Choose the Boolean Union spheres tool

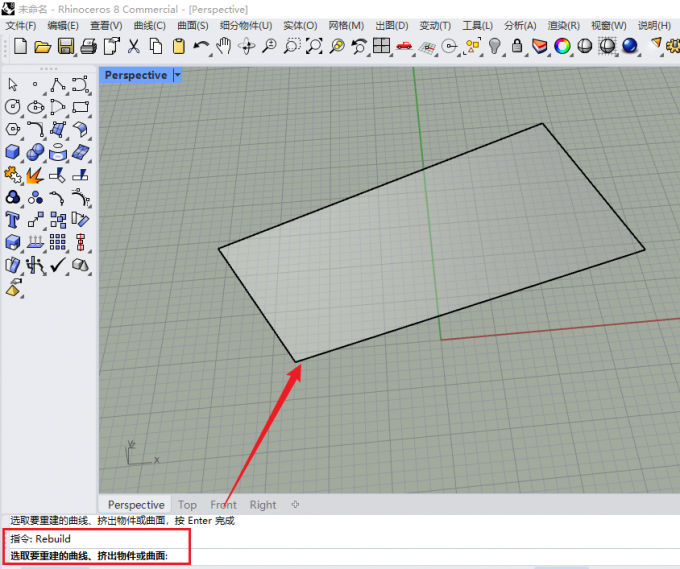[x=35, y=152]
